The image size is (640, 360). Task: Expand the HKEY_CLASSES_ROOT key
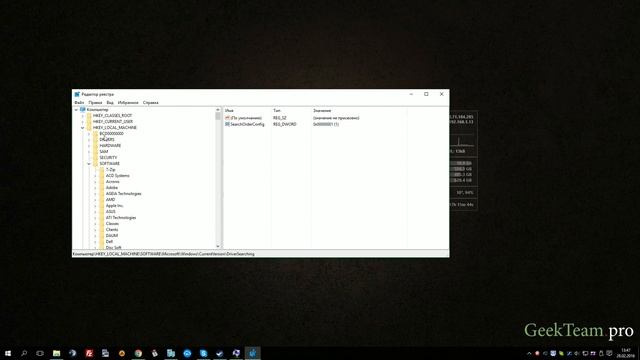pos(83,116)
